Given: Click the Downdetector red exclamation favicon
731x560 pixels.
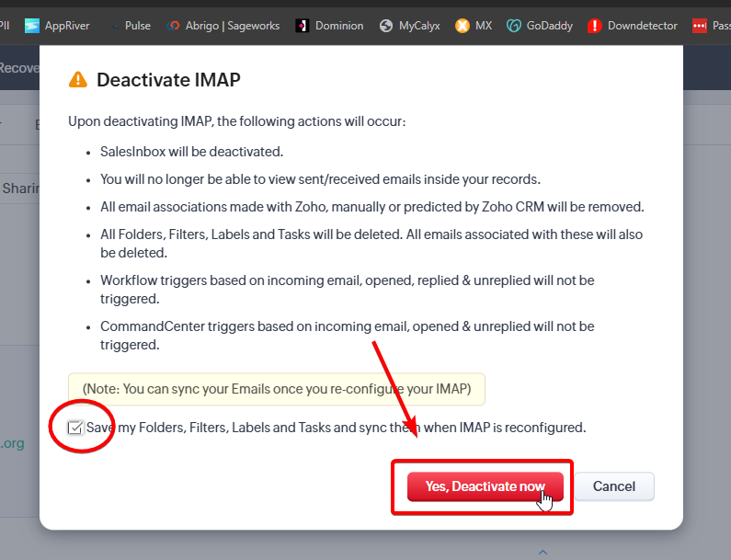Looking at the screenshot, I should [x=594, y=26].
